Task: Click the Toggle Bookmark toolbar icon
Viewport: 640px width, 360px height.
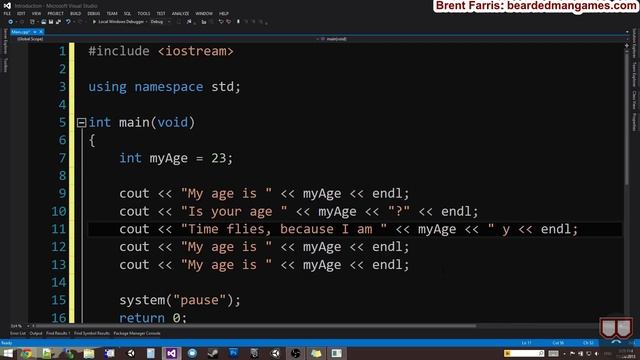Action: click(x=238, y=22)
